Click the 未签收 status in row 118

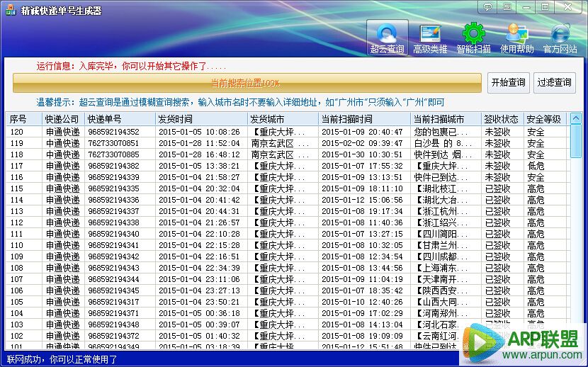(497, 154)
